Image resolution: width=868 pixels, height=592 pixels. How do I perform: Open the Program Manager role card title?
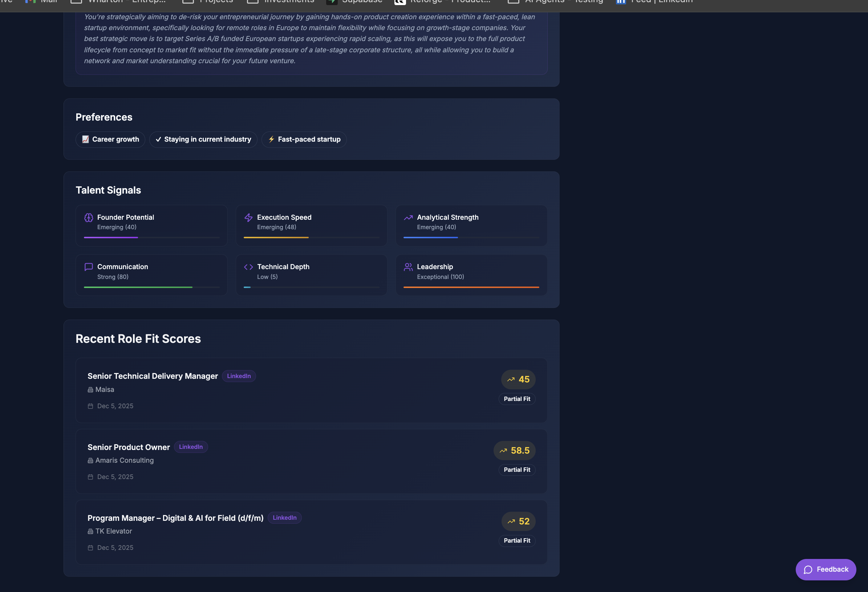coord(175,518)
